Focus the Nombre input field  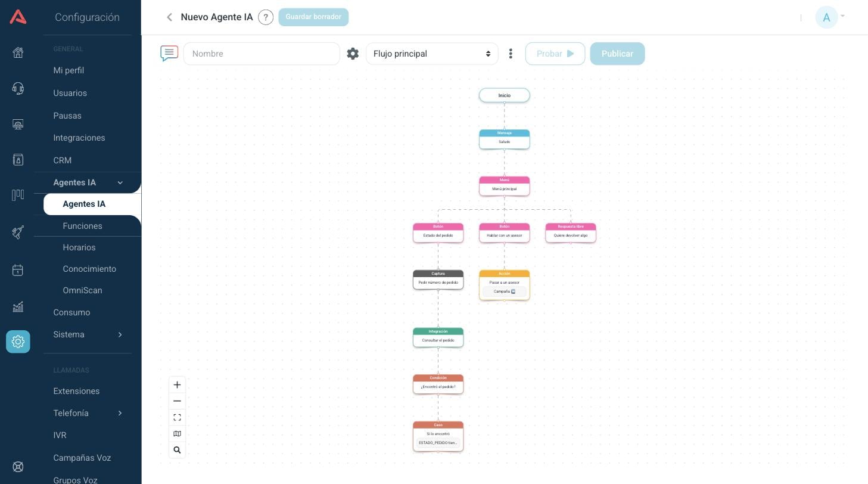tap(262, 54)
